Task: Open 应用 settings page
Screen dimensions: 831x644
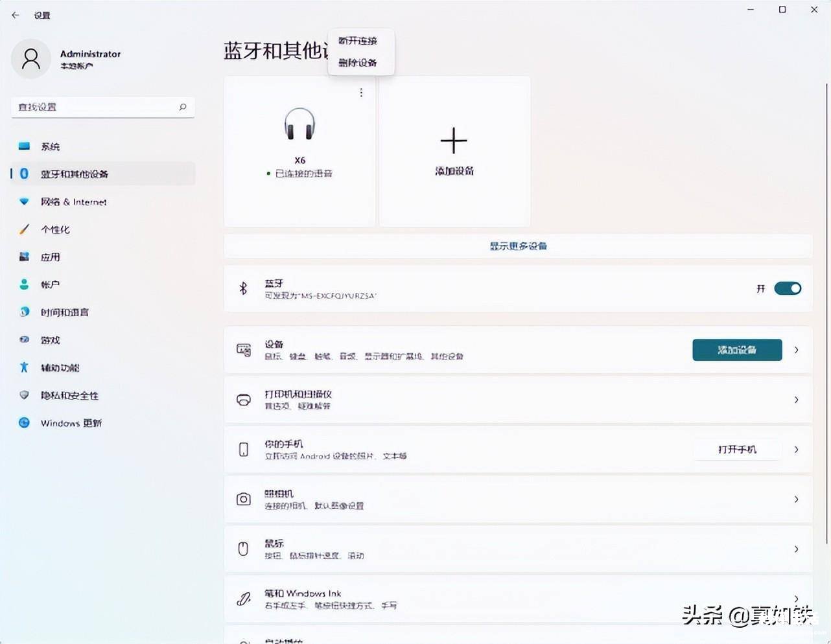Action: point(103,257)
